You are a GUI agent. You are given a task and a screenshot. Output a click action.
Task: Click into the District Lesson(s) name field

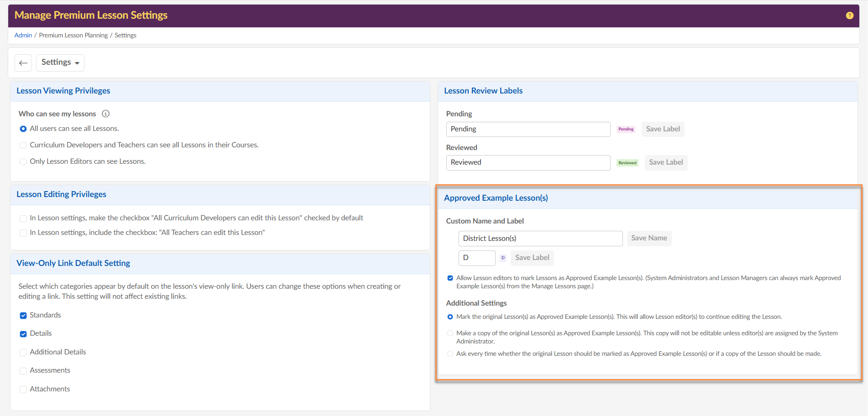[x=540, y=239]
